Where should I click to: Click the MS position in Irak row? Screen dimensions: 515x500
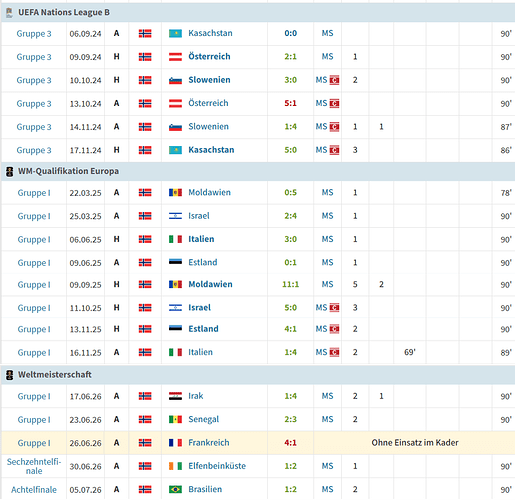pos(327,396)
